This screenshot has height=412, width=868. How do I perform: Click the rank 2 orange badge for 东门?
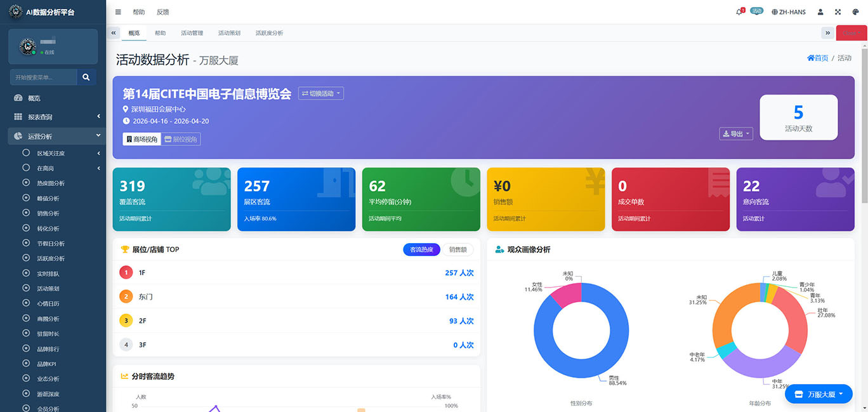point(126,296)
